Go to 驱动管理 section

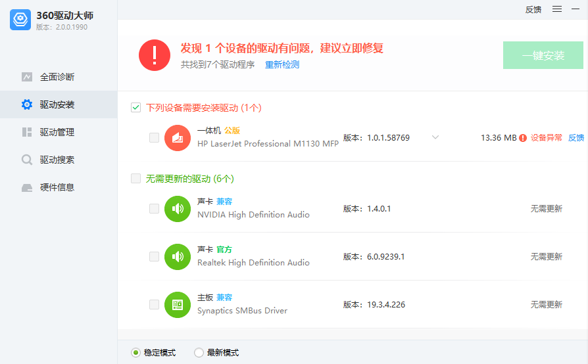59,132
